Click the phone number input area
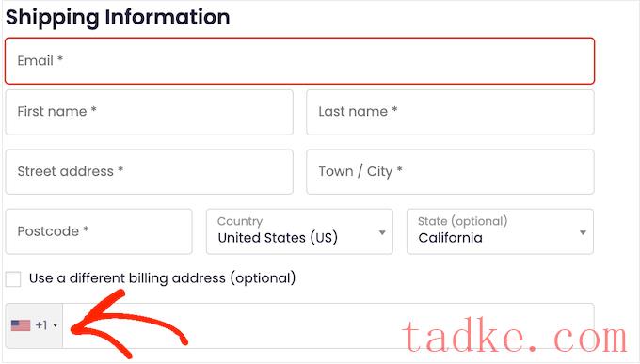This screenshot has height=364, width=640. pyautogui.click(x=328, y=325)
